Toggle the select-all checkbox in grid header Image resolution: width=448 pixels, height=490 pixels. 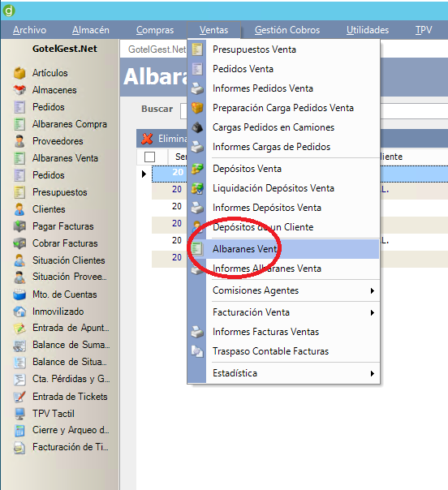tap(150, 157)
